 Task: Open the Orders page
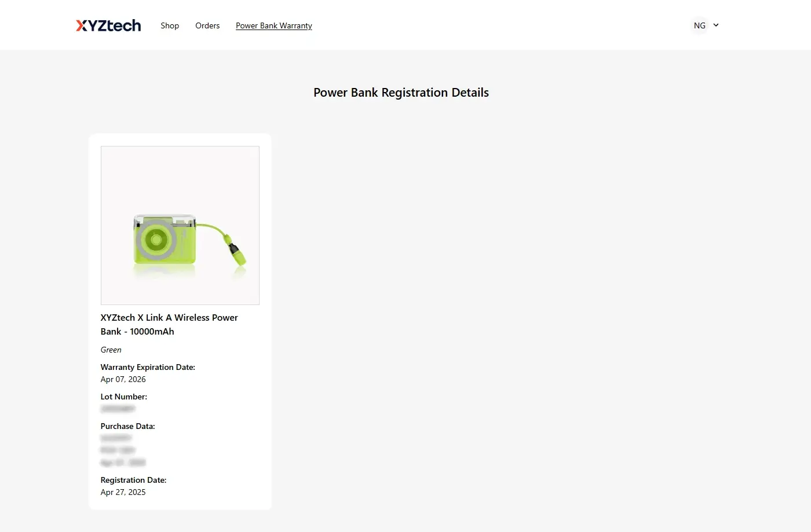[207, 25]
